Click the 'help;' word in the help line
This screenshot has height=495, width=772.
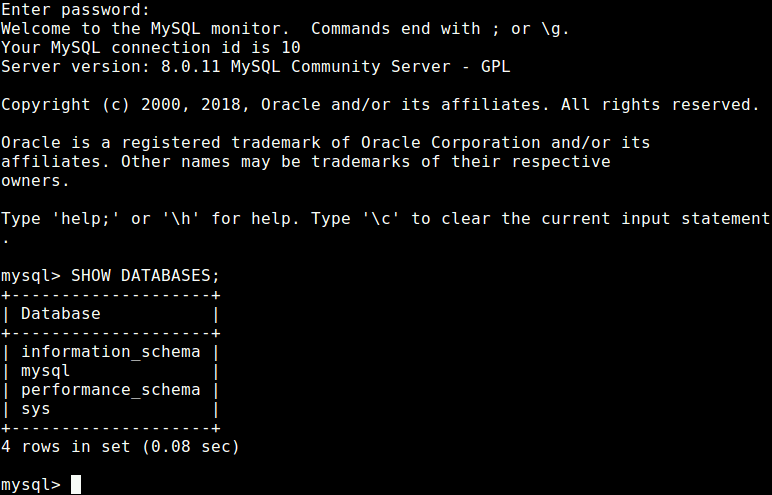click(86, 219)
